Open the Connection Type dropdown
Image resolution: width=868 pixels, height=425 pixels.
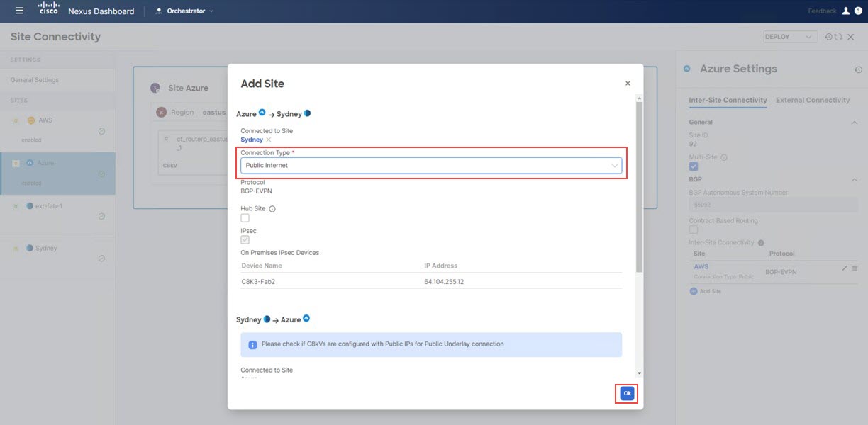click(431, 165)
